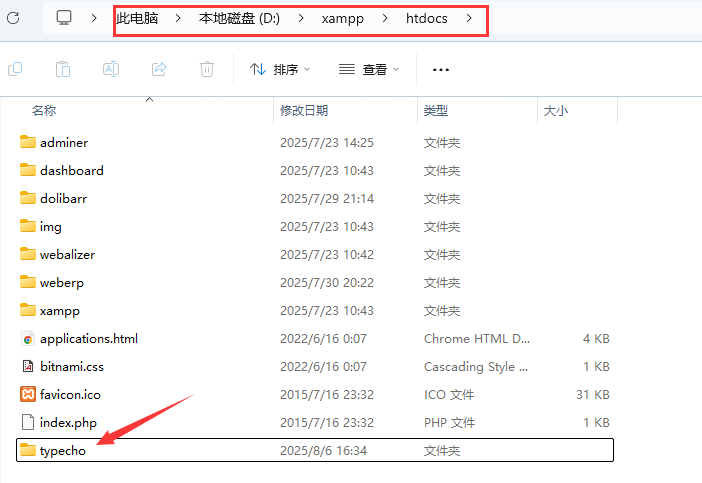Expand the chevron after xampp breadcrumb
702x483 pixels.
pos(385,18)
